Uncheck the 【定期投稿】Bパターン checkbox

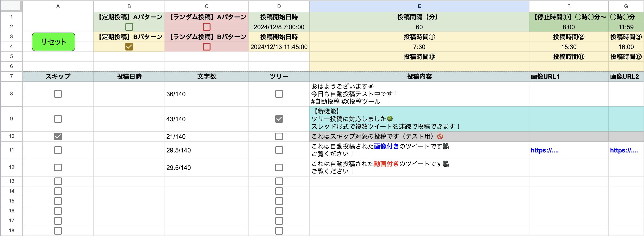[129, 47]
